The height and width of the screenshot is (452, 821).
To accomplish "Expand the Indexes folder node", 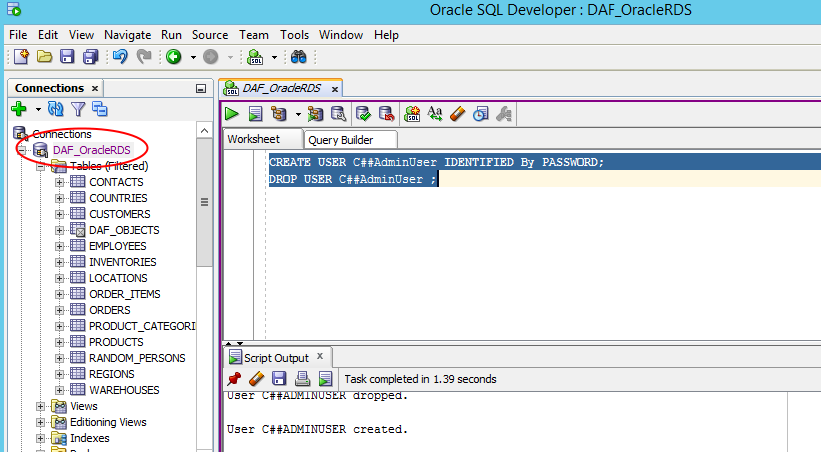I will coord(40,438).
